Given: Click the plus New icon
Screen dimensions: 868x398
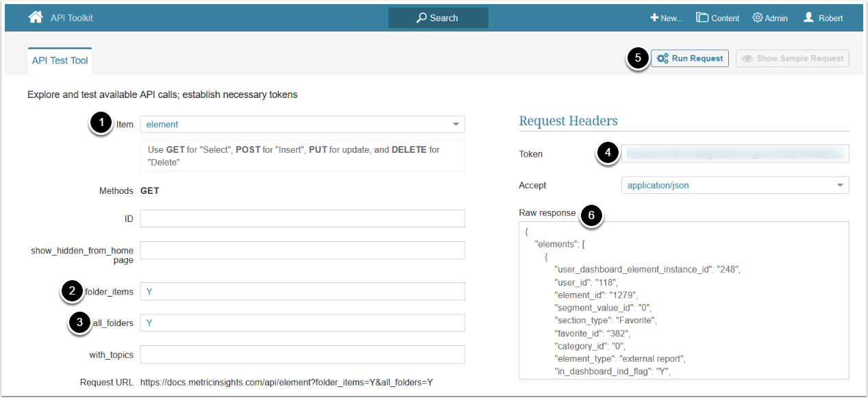Looking at the screenshot, I should click(x=654, y=18).
